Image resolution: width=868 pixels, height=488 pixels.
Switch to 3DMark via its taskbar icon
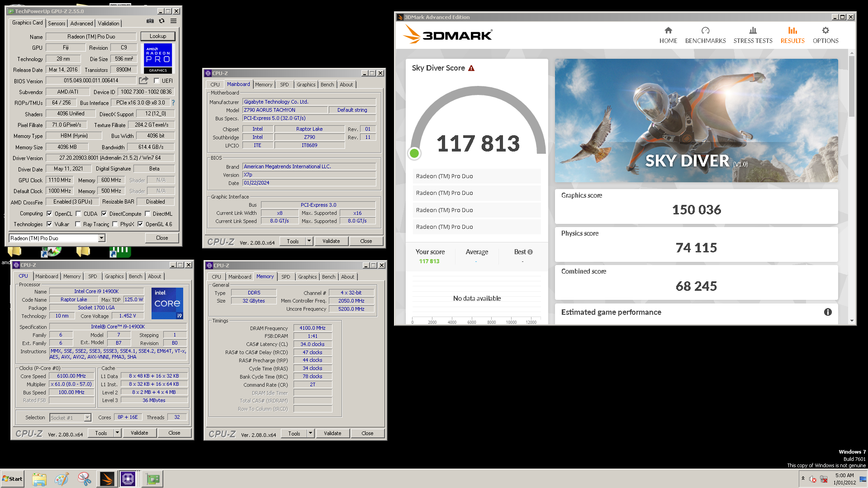107,479
